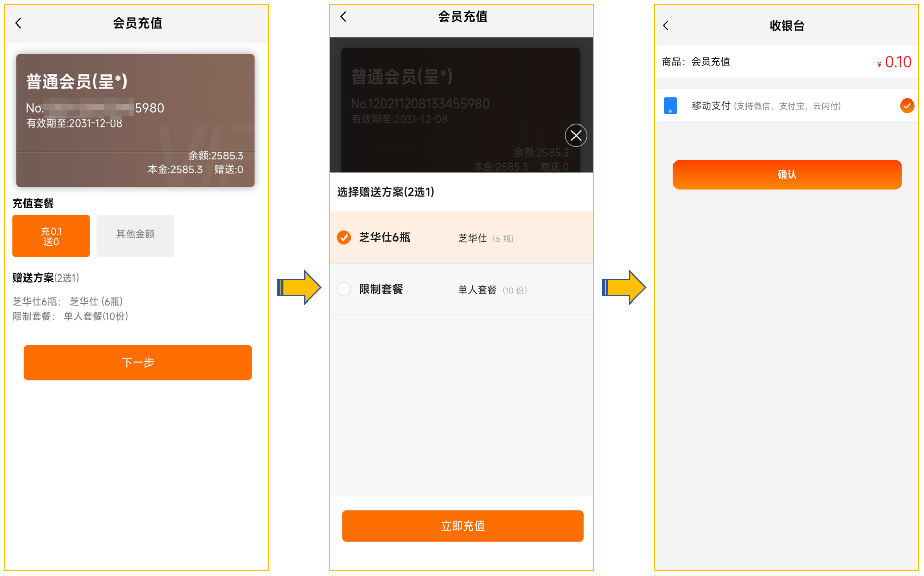
Task: Tap the 立即充值 button
Action: [463, 525]
